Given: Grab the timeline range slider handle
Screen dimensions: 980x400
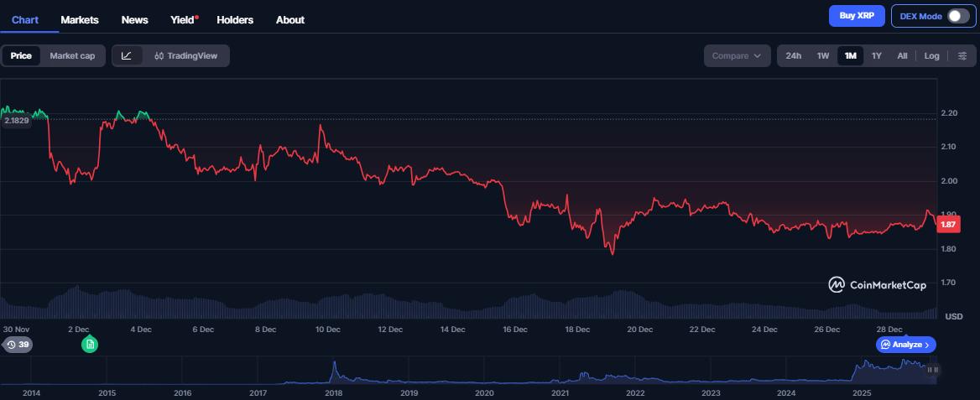Looking at the screenshot, I should (932, 370).
